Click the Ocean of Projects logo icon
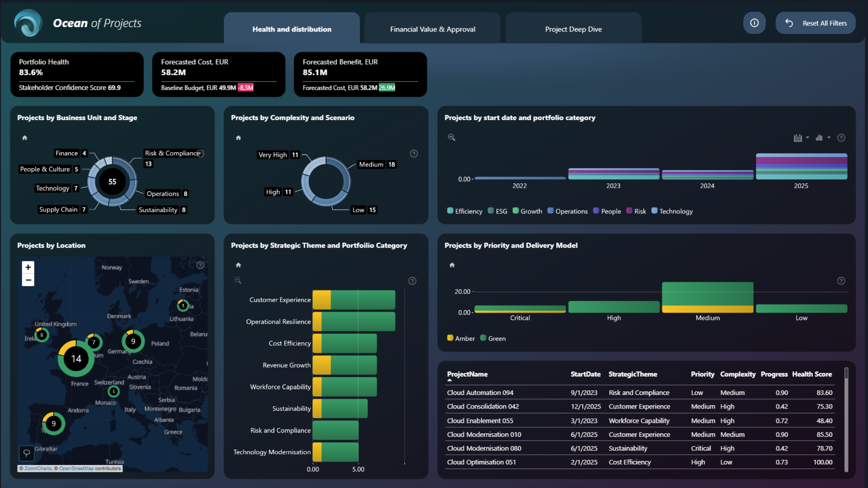This screenshot has width=868, height=488. click(x=28, y=23)
